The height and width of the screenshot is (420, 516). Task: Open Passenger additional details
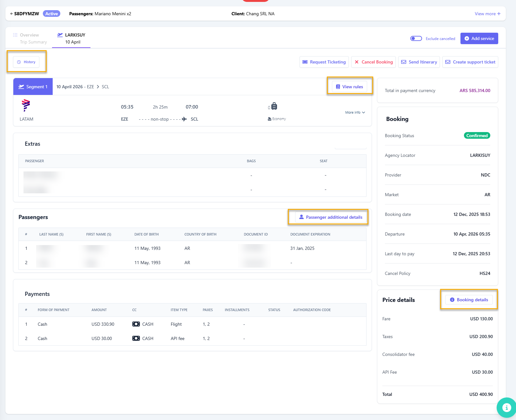(x=331, y=217)
